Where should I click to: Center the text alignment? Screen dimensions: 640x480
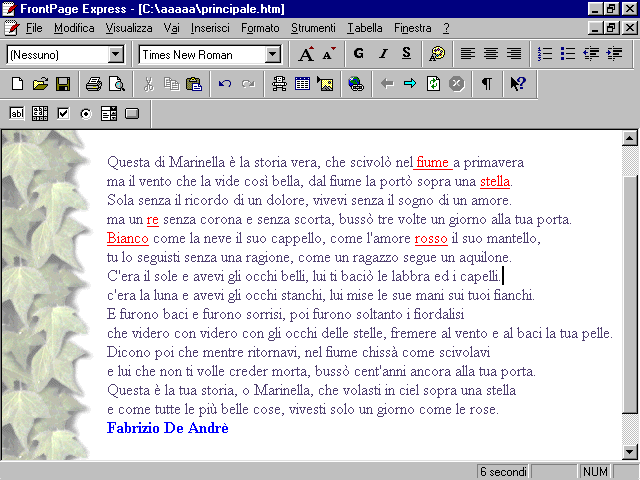(491, 54)
